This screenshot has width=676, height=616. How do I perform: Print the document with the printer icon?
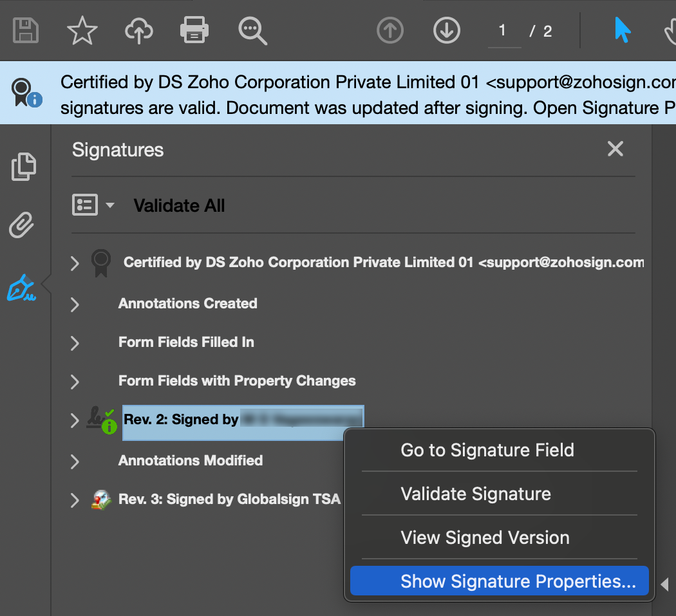[194, 30]
